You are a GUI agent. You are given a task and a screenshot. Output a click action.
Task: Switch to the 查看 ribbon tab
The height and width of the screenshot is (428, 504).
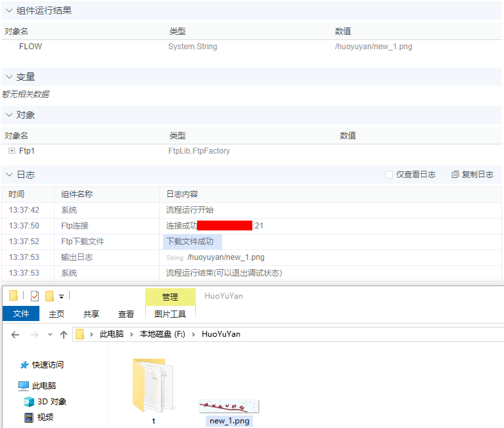(126, 314)
